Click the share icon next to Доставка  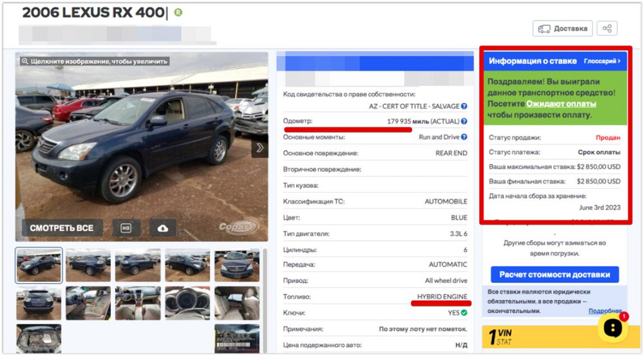(607, 28)
